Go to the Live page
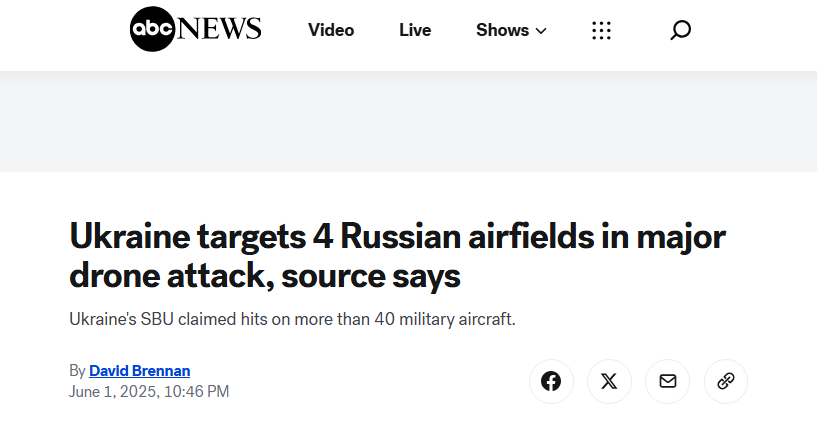817x422 pixels. click(415, 30)
